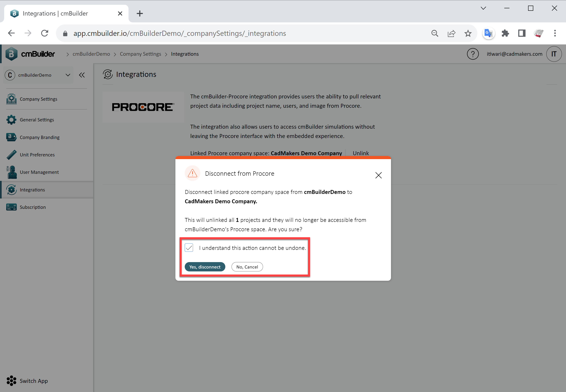Click the Switch App dots icon
Image resolution: width=566 pixels, height=392 pixels.
(x=11, y=381)
